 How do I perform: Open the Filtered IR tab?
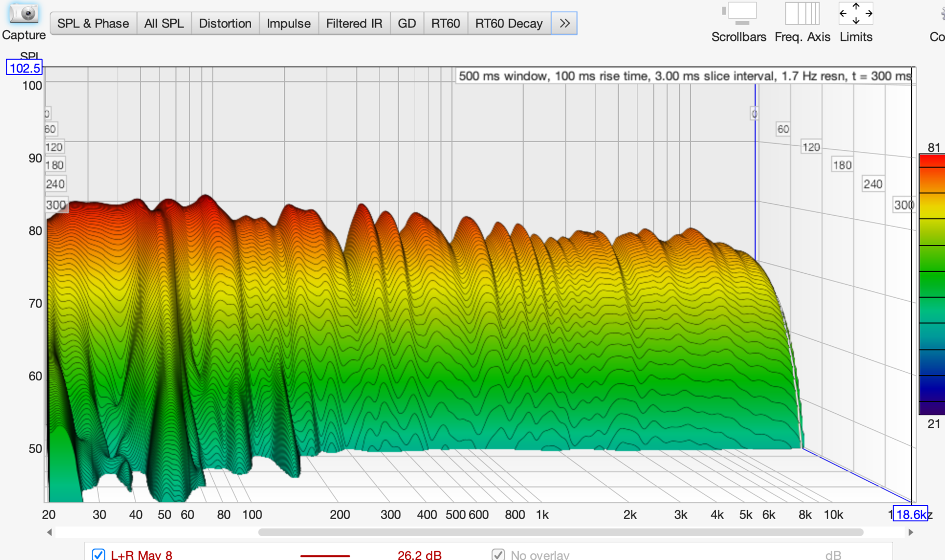click(354, 23)
